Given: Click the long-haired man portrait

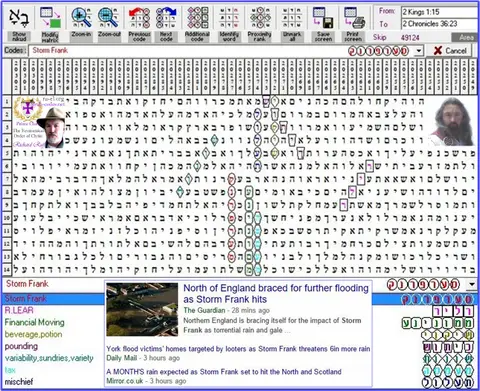Looking at the screenshot, I should click(x=453, y=122).
